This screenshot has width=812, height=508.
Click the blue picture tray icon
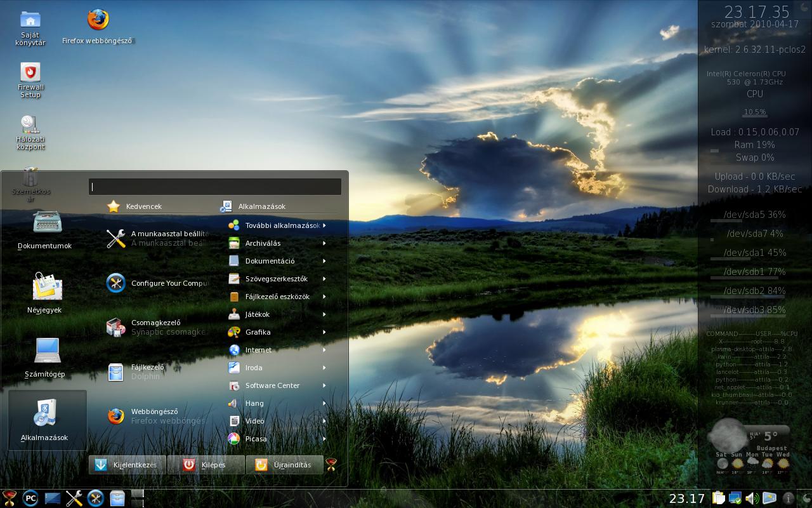click(x=769, y=498)
